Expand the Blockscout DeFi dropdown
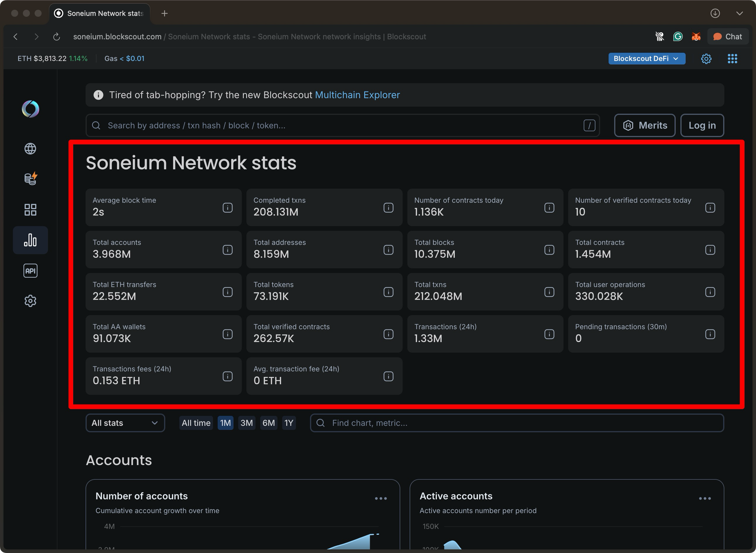The height and width of the screenshot is (553, 756). [x=647, y=59]
